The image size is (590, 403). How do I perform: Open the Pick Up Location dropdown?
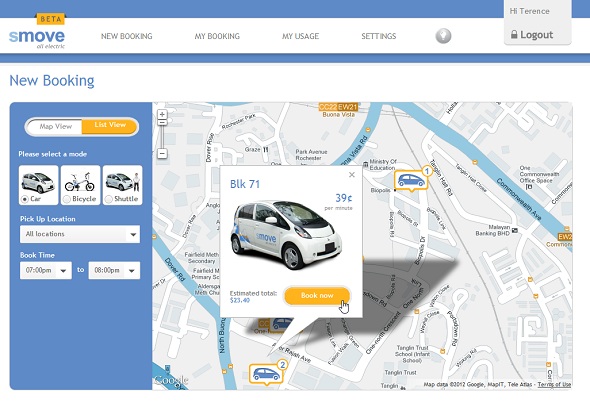[x=80, y=234]
